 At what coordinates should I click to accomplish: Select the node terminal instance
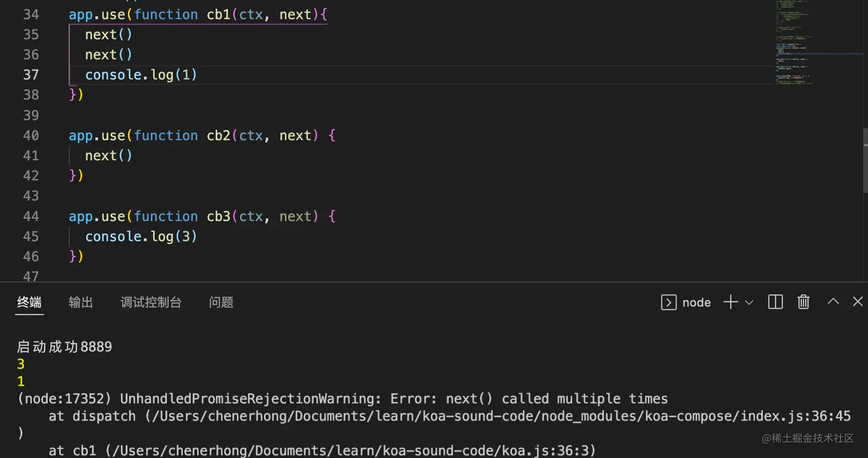(686, 302)
